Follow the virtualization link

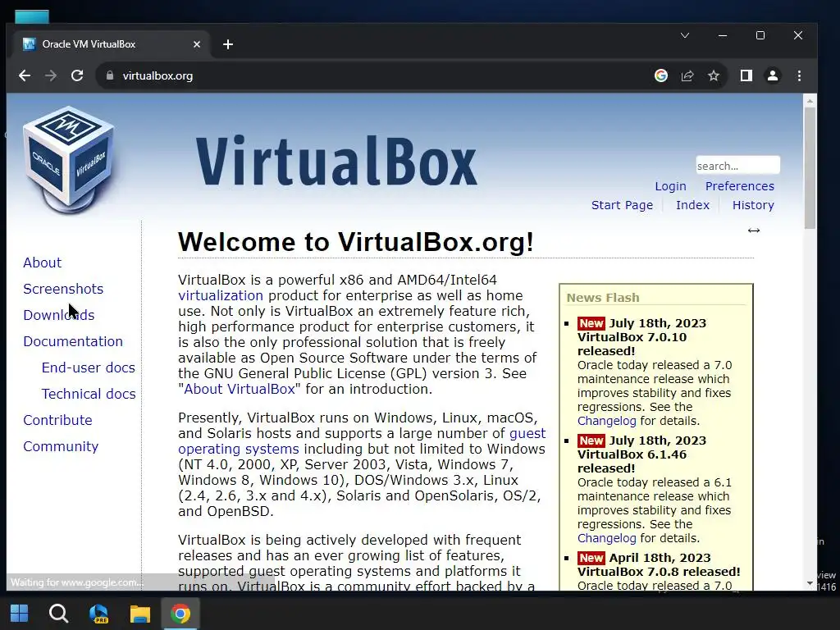point(221,295)
